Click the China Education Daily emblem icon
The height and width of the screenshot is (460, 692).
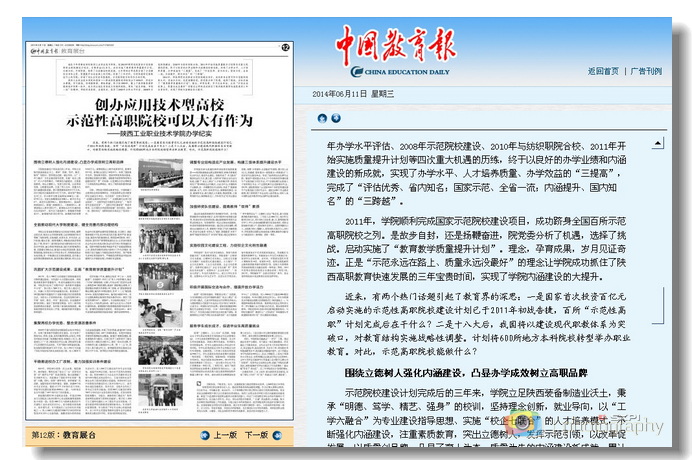(357, 71)
